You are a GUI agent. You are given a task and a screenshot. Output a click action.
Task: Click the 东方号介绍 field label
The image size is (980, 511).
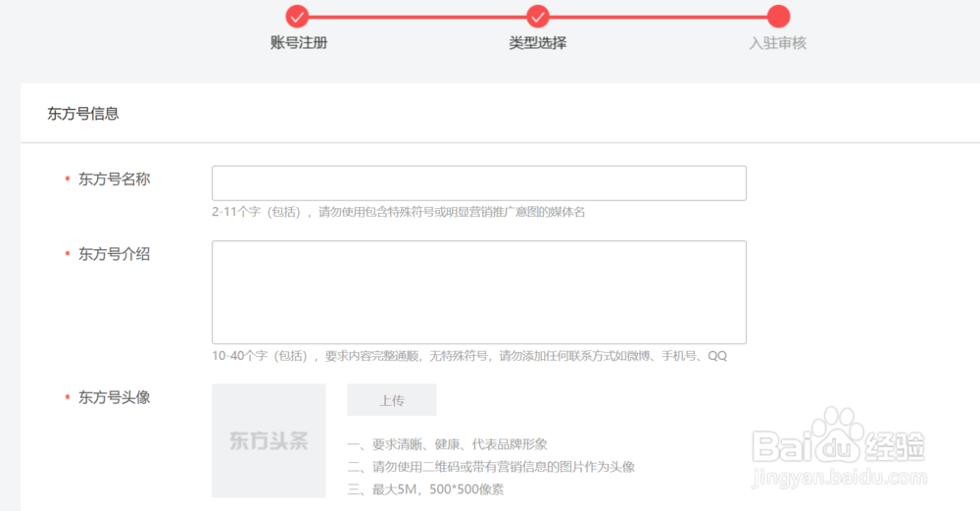tap(114, 255)
